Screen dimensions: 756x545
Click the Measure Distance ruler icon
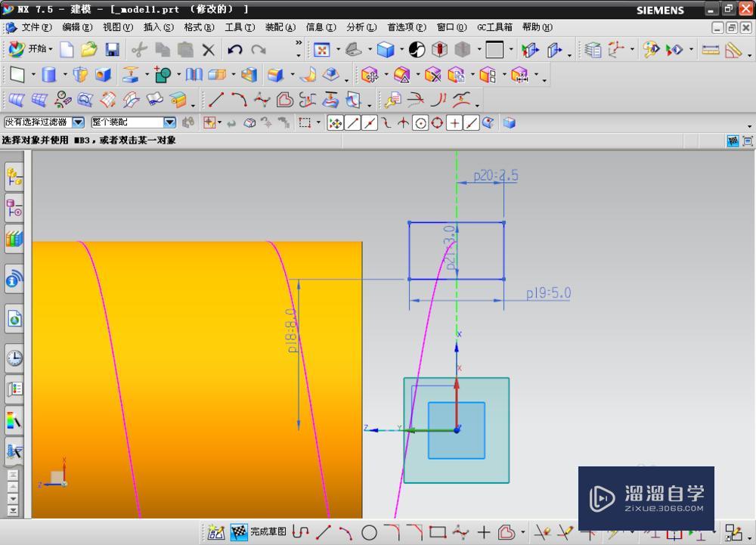tap(710, 49)
